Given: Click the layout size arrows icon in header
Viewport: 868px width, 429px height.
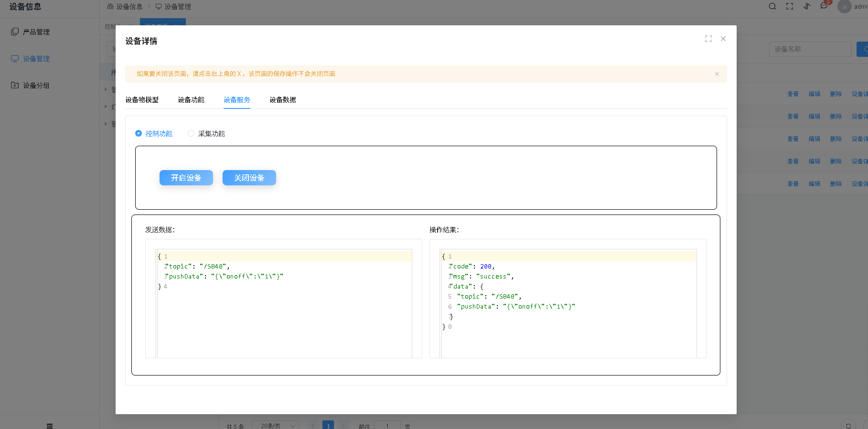Looking at the screenshot, I should 807,6.
